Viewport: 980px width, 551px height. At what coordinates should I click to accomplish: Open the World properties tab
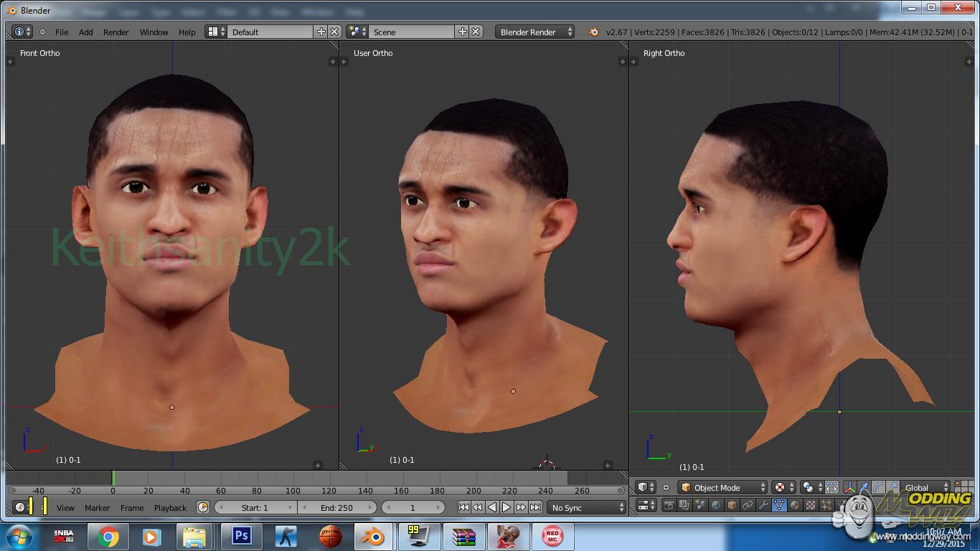[x=715, y=505]
